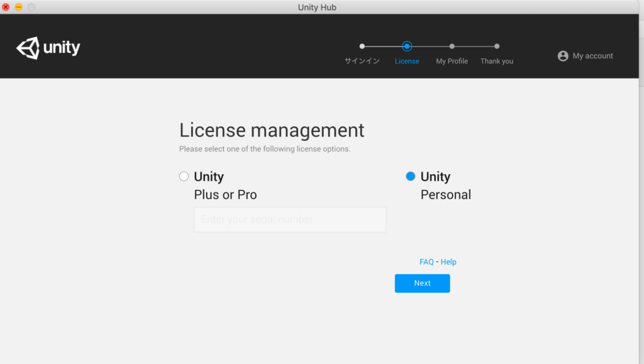Click the person avatar icon near My account

pyautogui.click(x=563, y=55)
